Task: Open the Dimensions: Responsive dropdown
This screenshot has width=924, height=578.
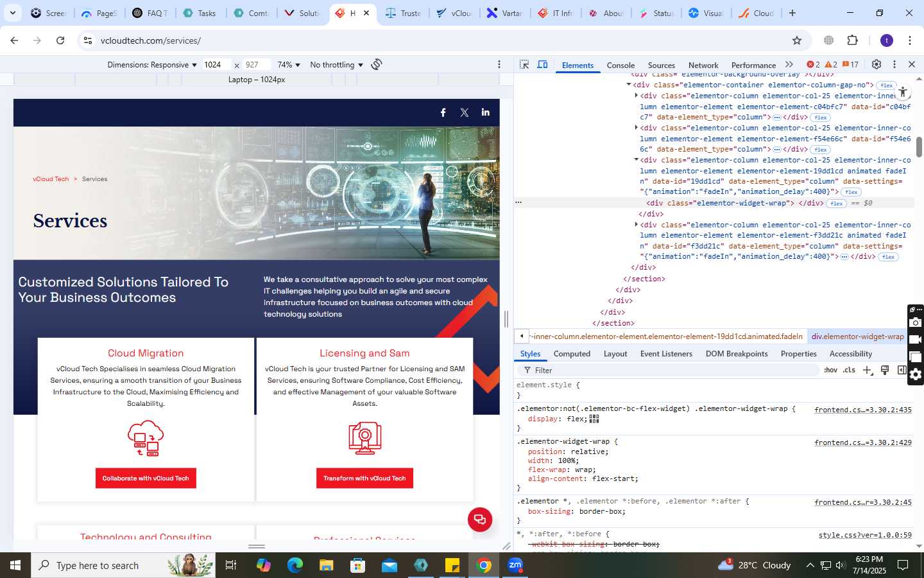Action: click(152, 65)
